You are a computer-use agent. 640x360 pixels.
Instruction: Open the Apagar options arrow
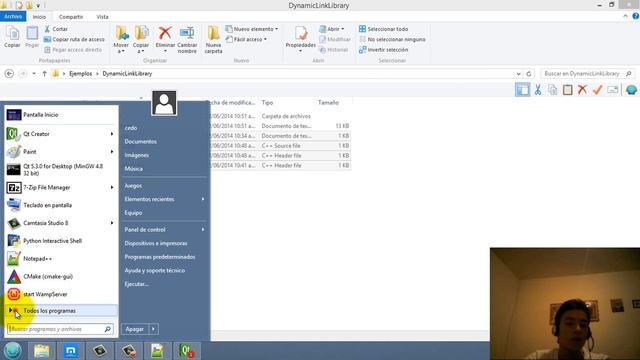coord(154,329)
